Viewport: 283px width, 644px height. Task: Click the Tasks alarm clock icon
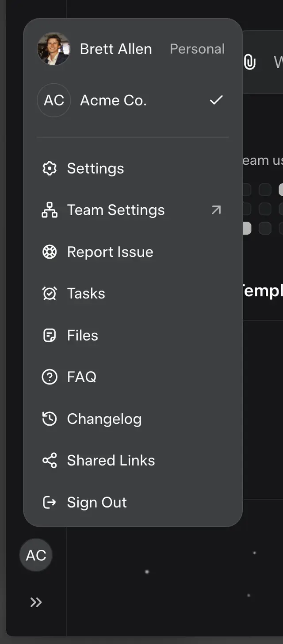pyautogui.click(x=50, y=294)
